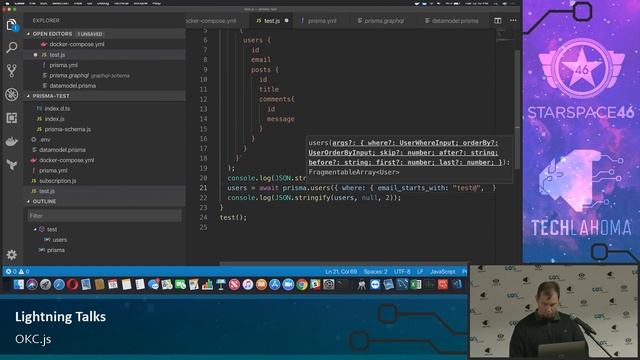Image resolution: width=640 pixels, height=360 pixels.
Task: Open Numbers chart icon in Dock
Action: pos(207,284)
